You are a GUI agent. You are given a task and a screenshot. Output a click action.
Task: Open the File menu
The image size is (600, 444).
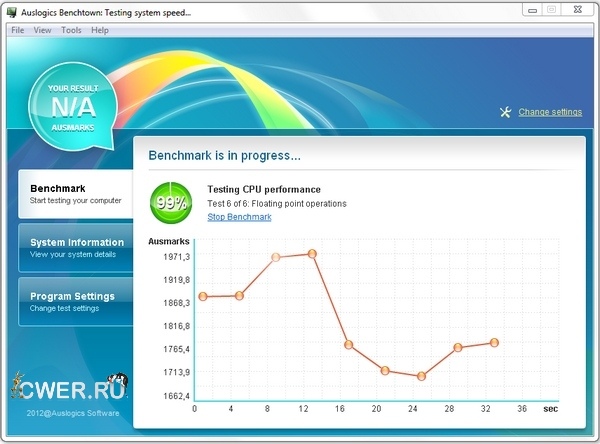17,30
